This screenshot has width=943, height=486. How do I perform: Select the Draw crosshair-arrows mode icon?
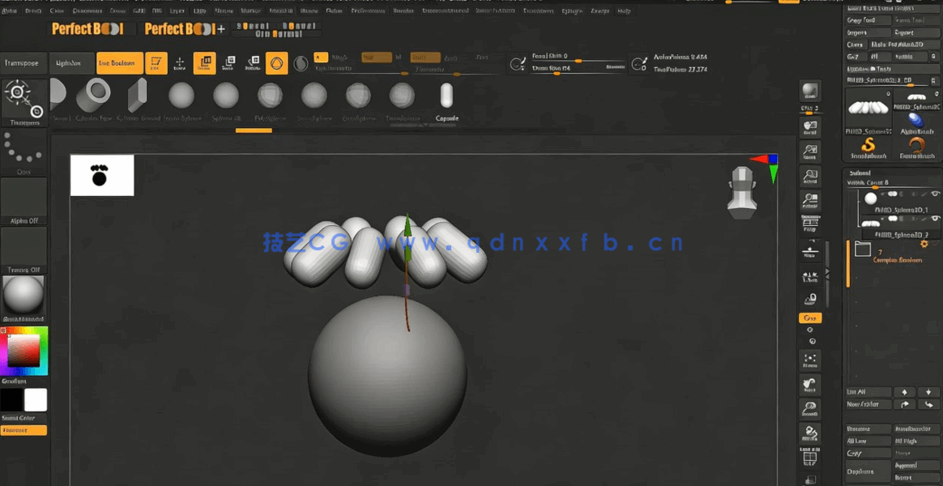[x=179, y=63]
